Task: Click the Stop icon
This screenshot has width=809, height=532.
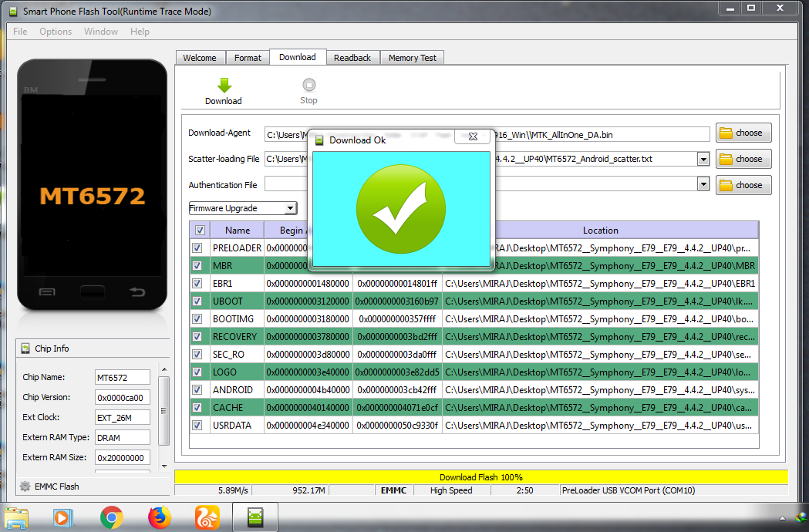Action: coord(308,86)
